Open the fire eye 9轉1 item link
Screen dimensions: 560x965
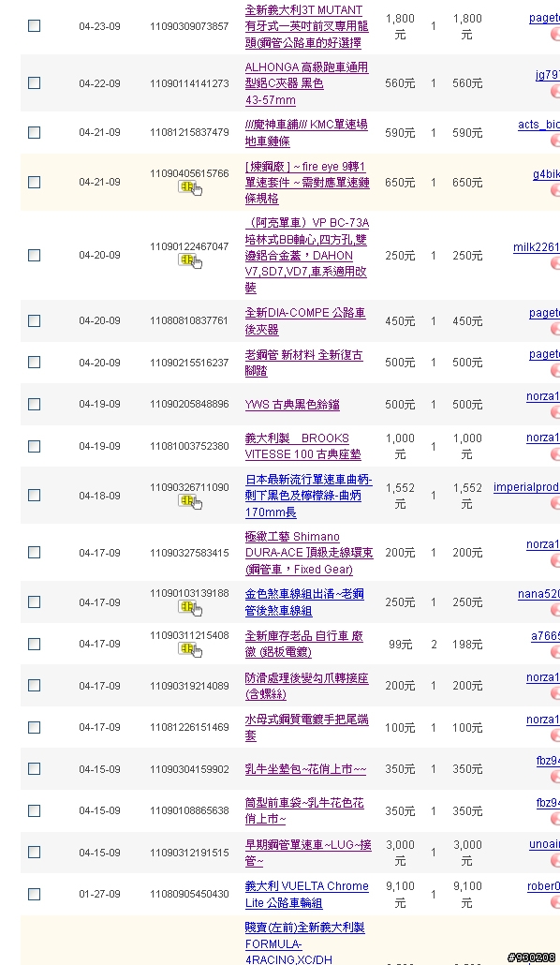pyautogui.click(x=307, y=182)
